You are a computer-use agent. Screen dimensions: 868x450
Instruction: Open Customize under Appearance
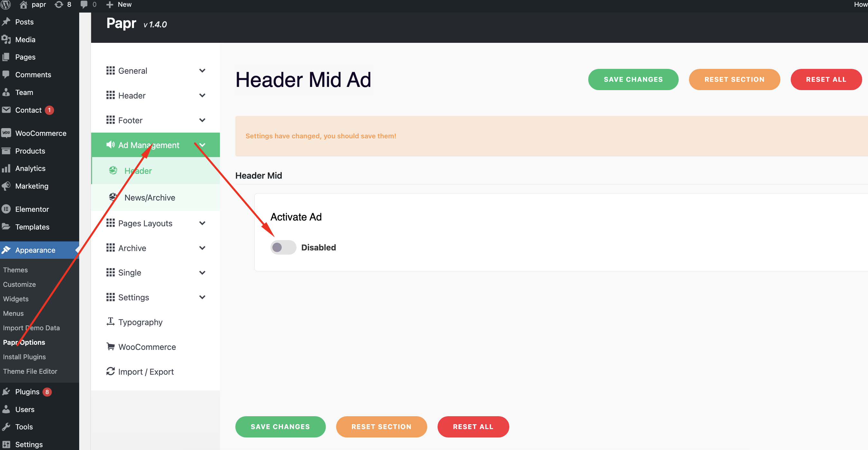tap(20, 284)
